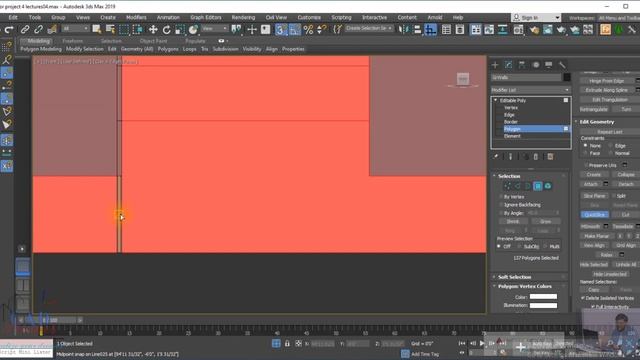Open the Scene Explorer toggle icon
Screen dimensions: 640x360
coord(446,29)
